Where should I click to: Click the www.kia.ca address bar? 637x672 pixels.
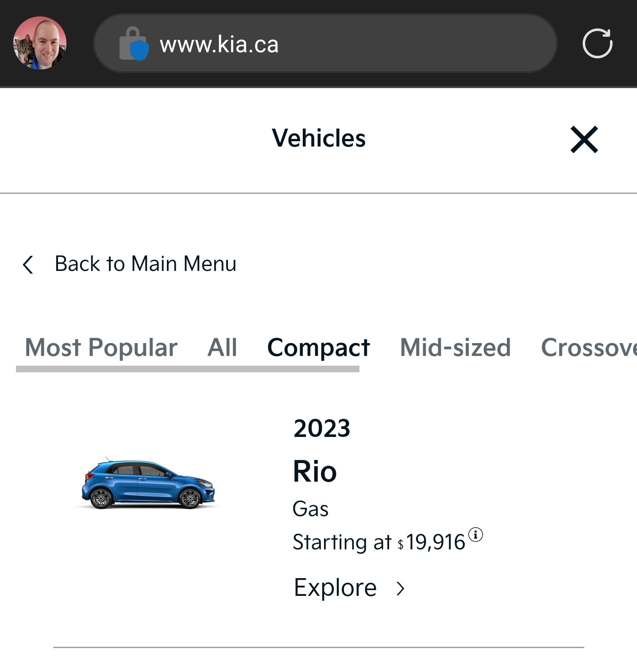pos(325,43)
